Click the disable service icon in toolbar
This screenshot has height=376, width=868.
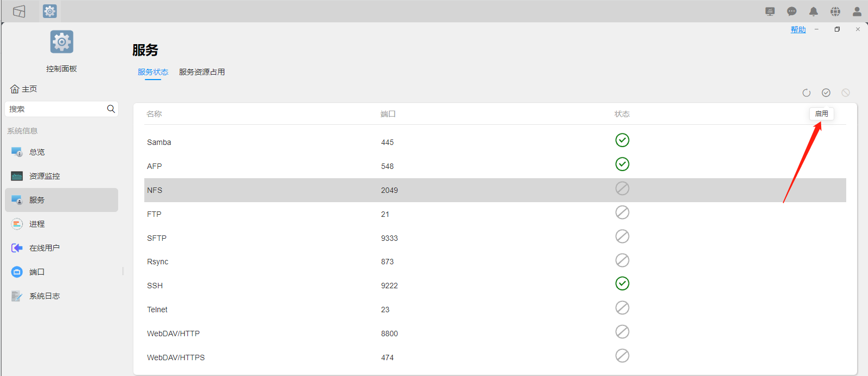846,93
